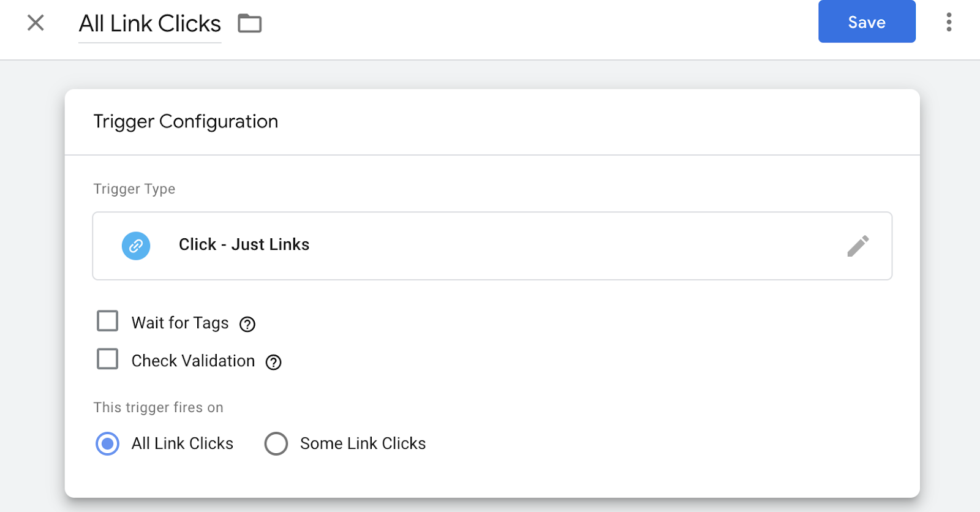This screenshot has width=980, height=512.
Task: Click the "Trigger Type" section label
Action: click(134, 189)
